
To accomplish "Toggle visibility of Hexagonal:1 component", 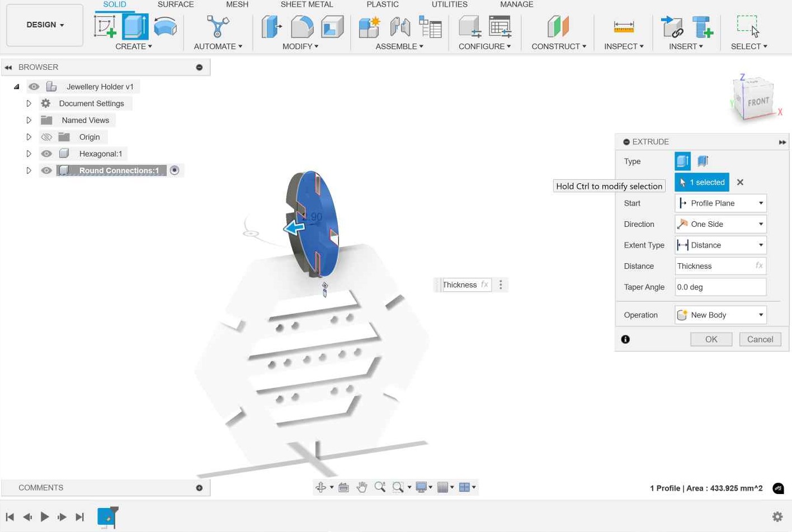I will [46, 154].
